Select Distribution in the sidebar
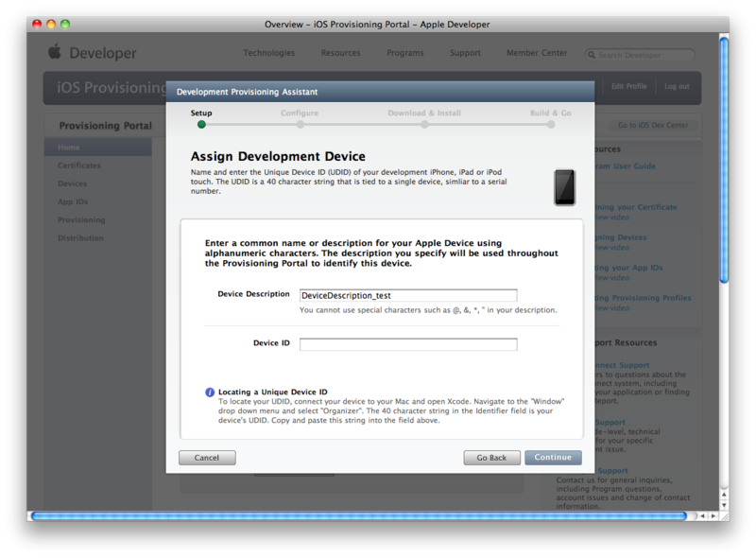Screen dimensions: 756x558 80,238
